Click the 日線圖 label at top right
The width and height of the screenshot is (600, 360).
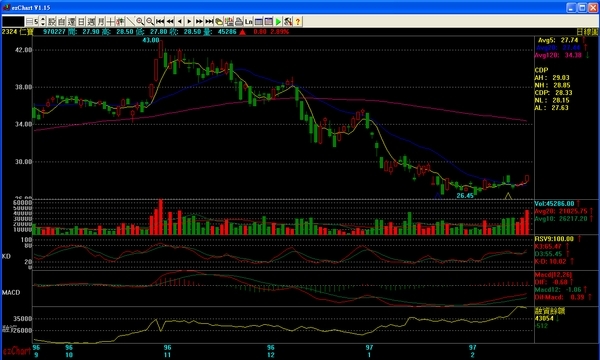click(587, 32)
